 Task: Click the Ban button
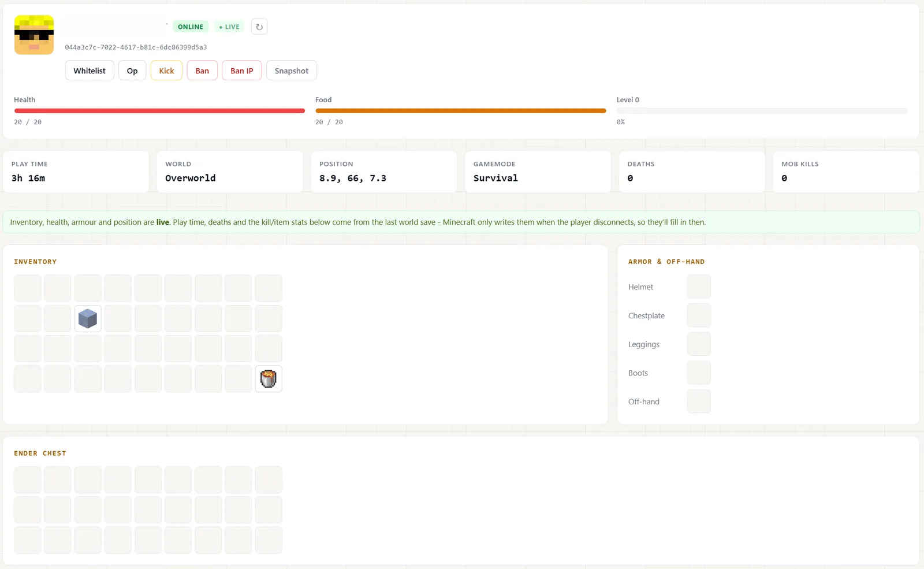coord(202,70)
